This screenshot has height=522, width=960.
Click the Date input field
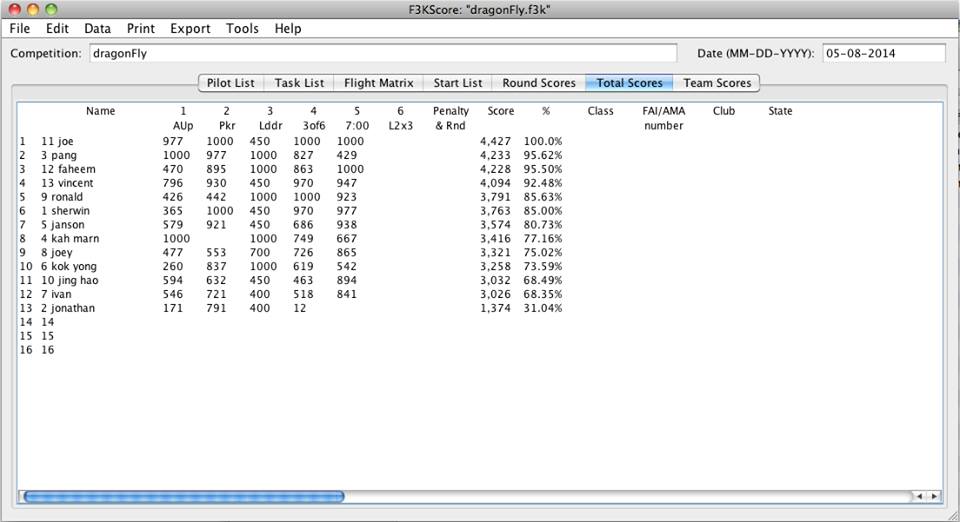click(884, 53)
